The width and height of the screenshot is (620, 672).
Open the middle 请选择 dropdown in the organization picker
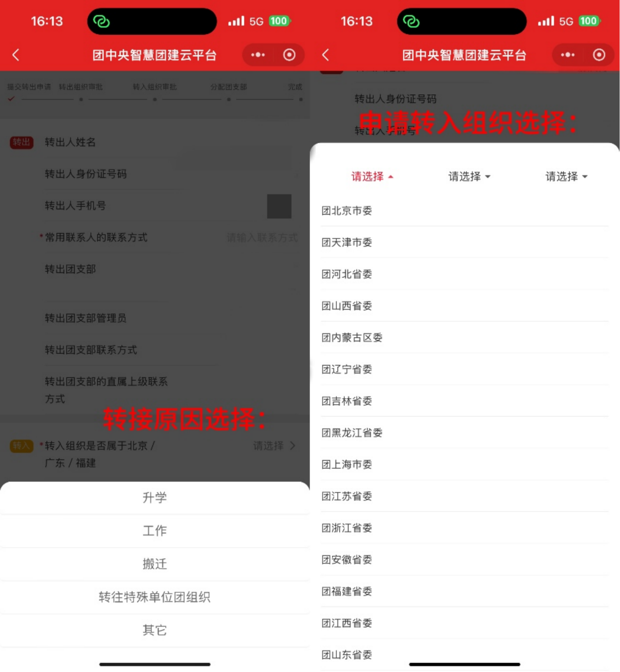(x=469, y=176)
